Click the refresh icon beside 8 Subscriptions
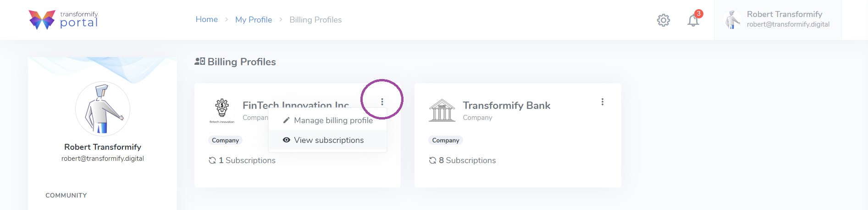Viewport: 868px width, 210px height. pyautogui.click(x=432, y=160)
